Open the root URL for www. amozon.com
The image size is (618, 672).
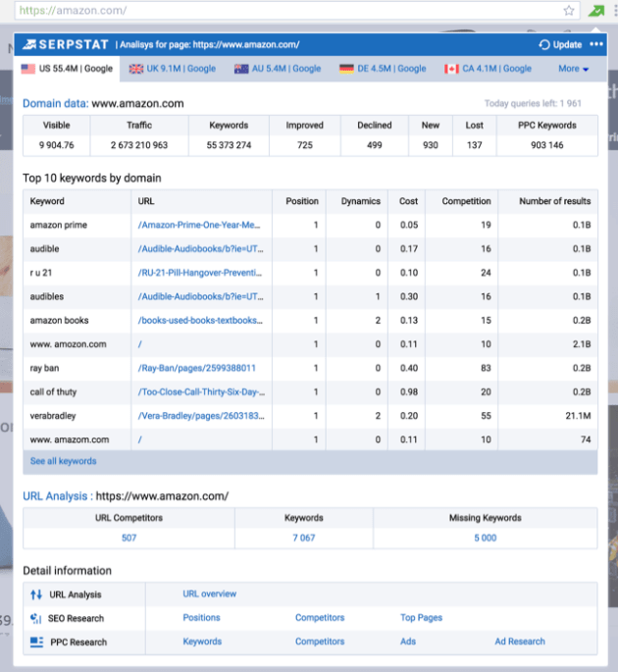click(139, 344)
